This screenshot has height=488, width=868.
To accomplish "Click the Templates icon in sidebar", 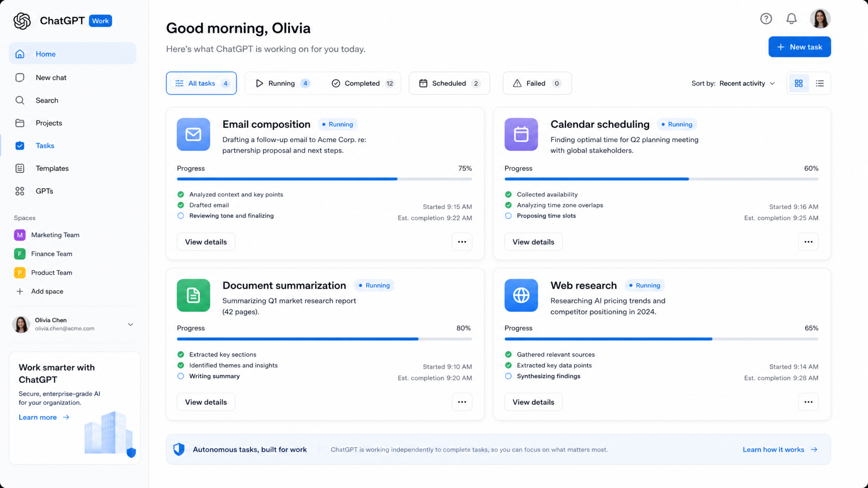I will click(x=19, y=169).
